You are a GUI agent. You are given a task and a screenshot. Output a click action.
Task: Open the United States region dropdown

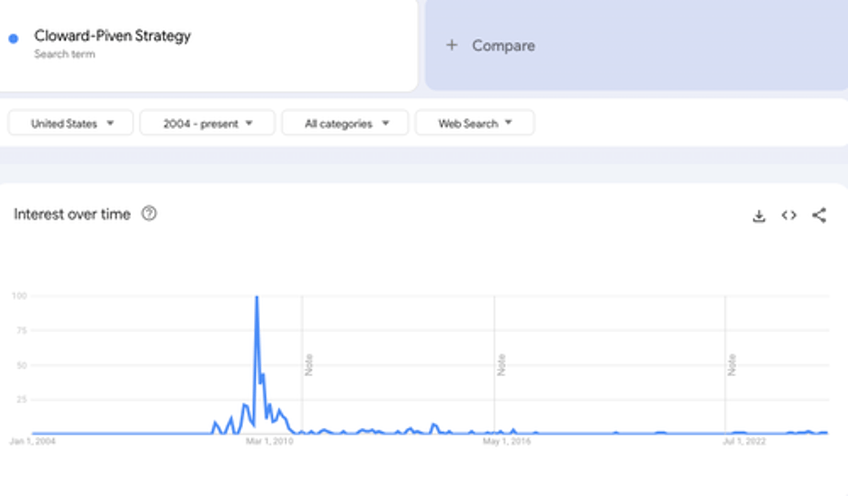pyautogui.click(x=70, y=123)
